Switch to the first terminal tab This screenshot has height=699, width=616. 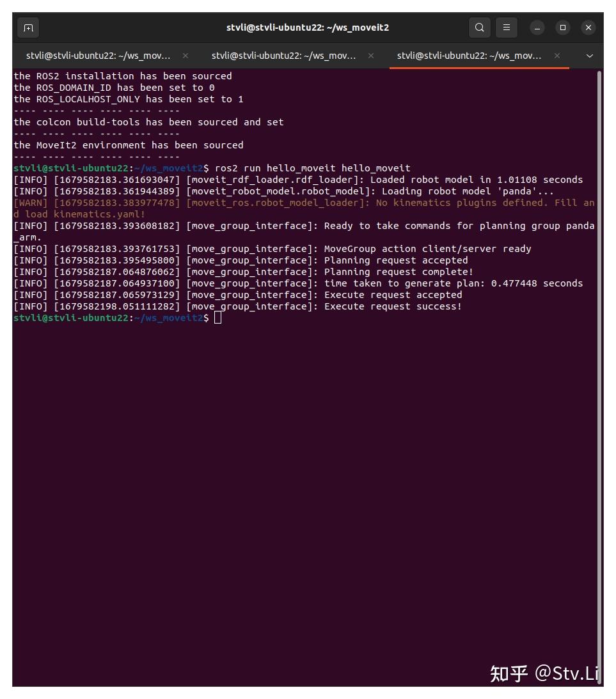(x=96, y=56)
